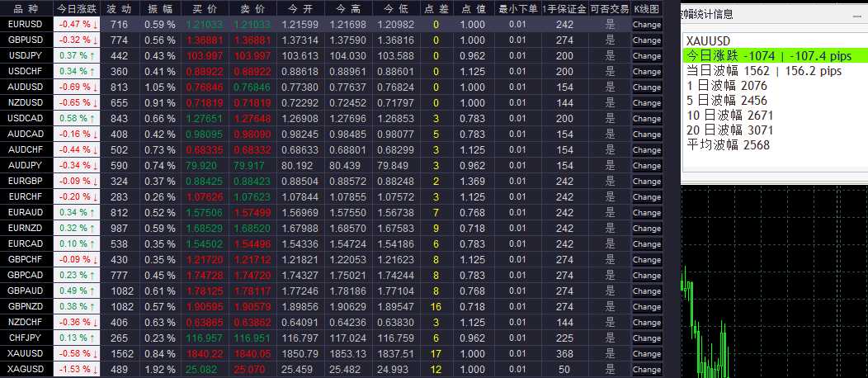
Task: Click the 1 日波幅 2076 line
Action: coord(726,86)
